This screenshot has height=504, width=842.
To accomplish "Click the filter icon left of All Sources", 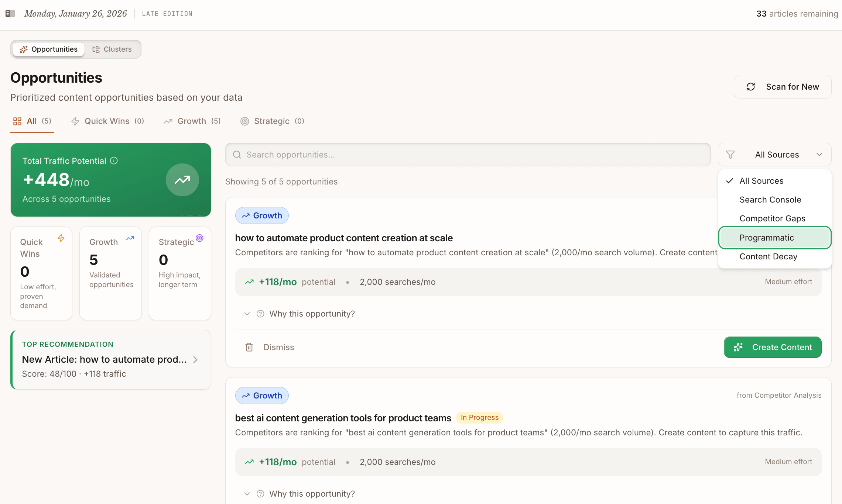I will (x=731, y=155).
